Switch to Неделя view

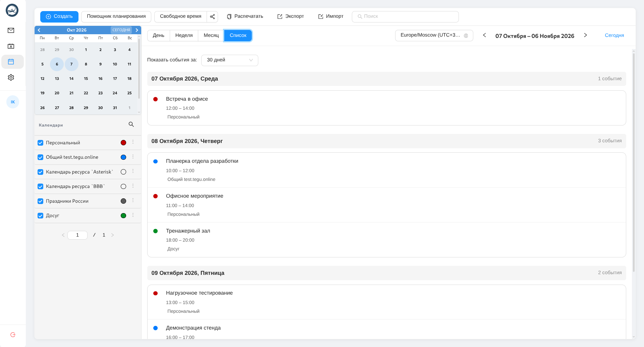[x=184, y=36]
